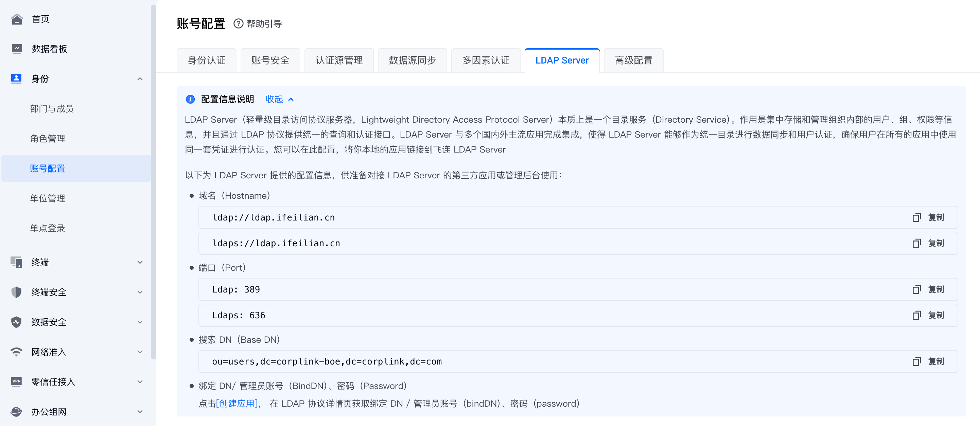Collapse the 身份 sidebar section
980x426 pixels.
pos(140,79)
